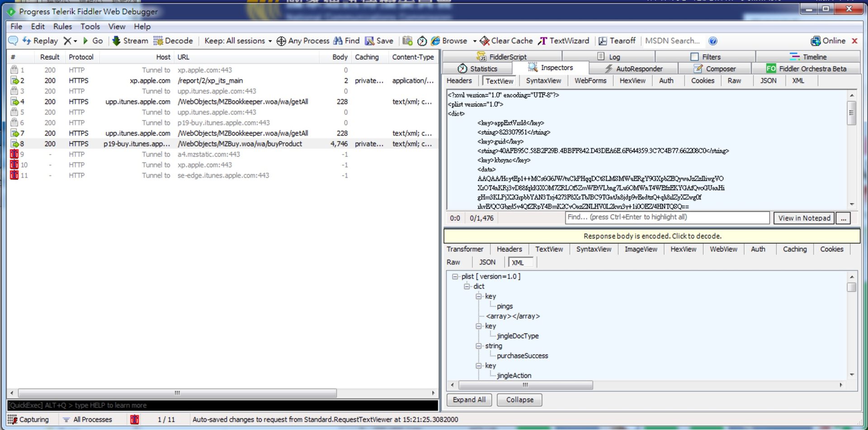
Task: Click the Online status indicator
Action: pyautogui.click(x=828, y=41)
